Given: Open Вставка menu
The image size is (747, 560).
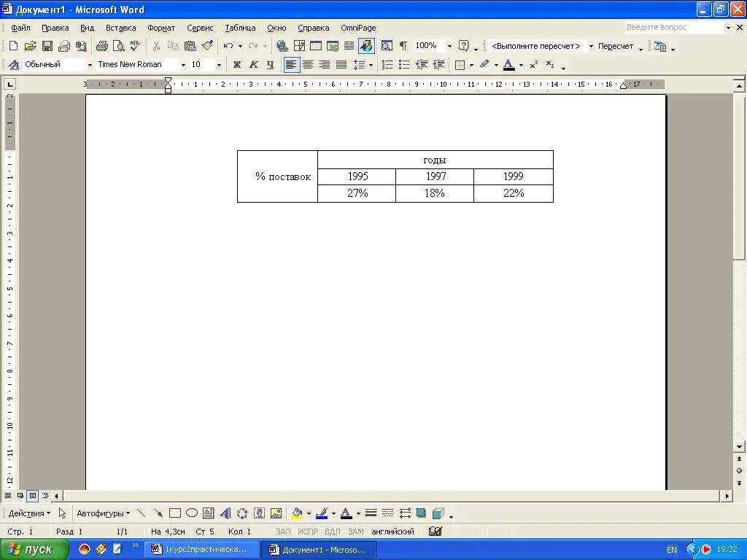Looking at the screenshot, I should (120, 28).
